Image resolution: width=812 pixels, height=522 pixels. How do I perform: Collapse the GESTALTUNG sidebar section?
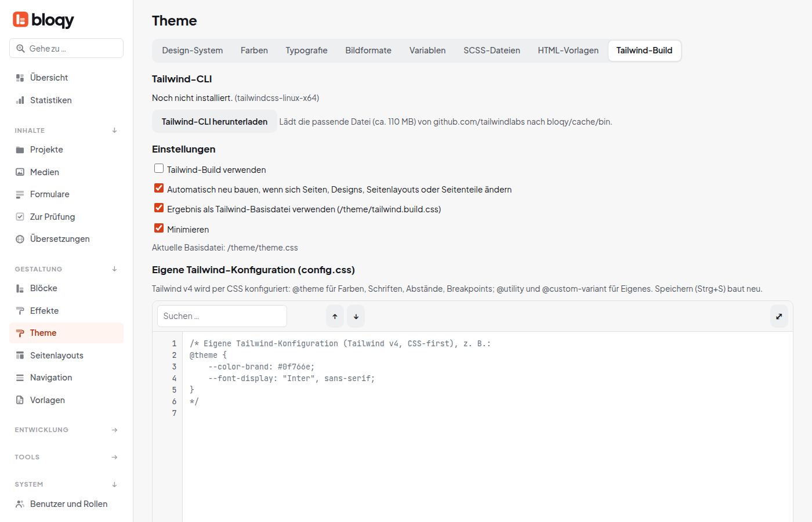coord(114,269)
